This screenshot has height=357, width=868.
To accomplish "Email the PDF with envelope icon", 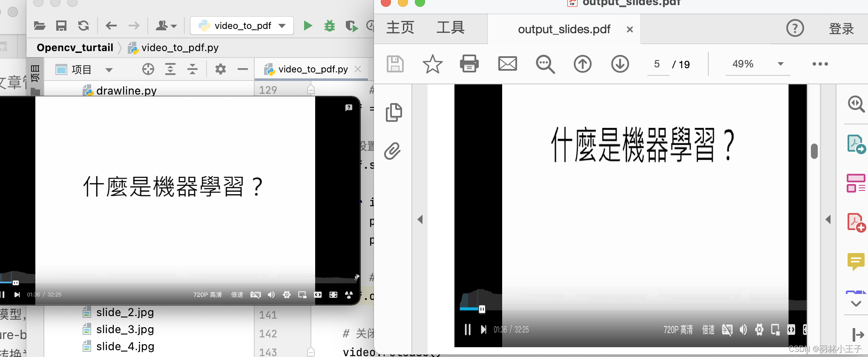I will click(508, 64).
